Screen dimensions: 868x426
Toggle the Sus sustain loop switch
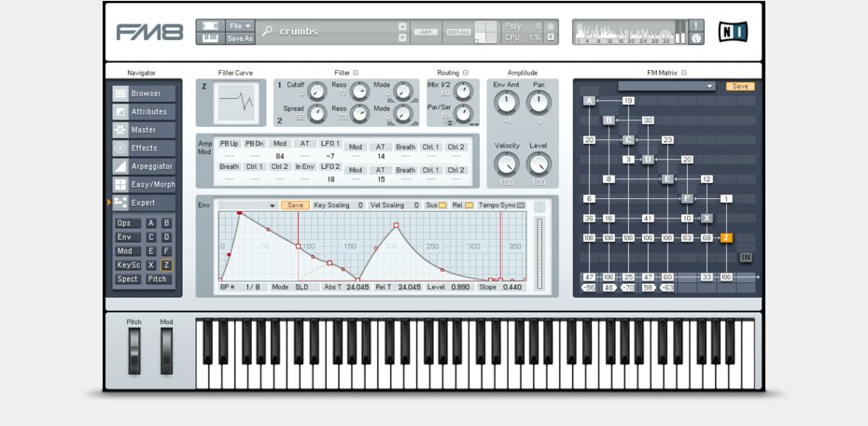pyautogui.click(x=442, y=205)
